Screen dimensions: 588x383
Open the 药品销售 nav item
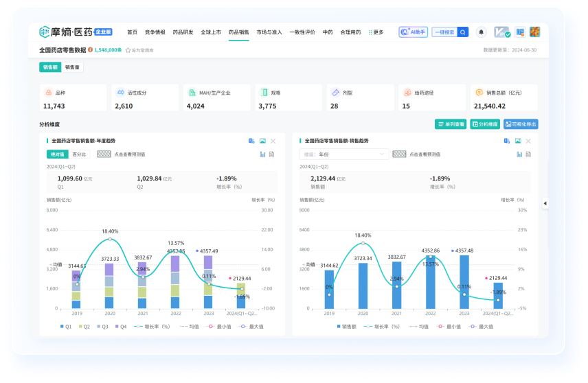tap(239, 32)
